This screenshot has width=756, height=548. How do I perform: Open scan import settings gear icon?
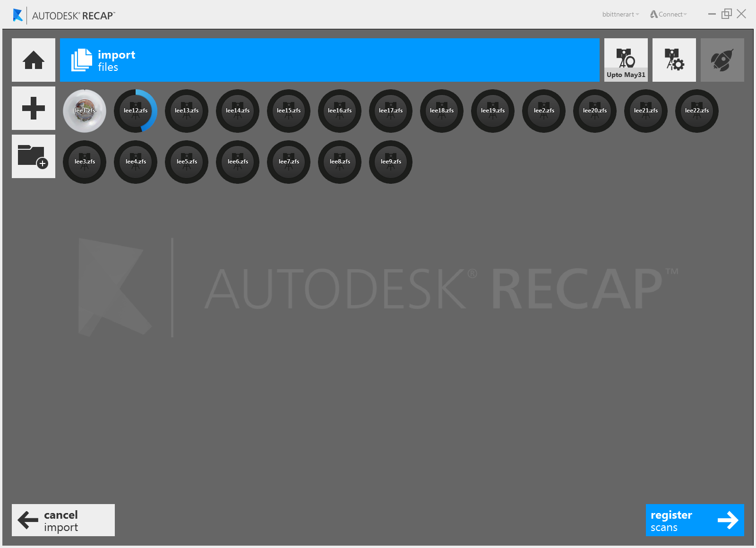coord(674,60)
